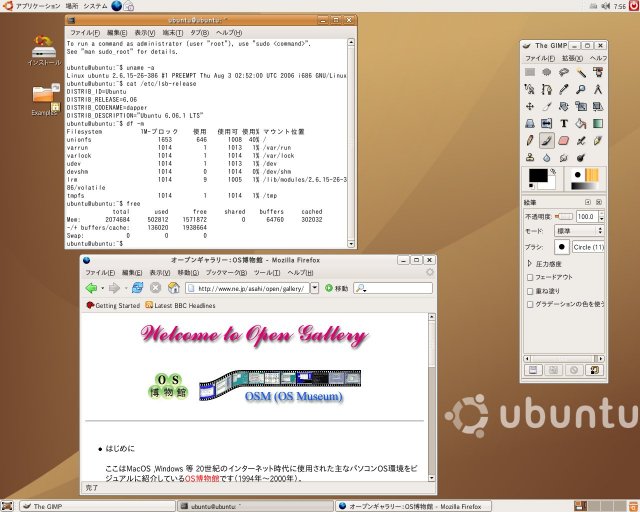The width and height of the screenshot is (640, 512).
Task: Choose the Free Select lasso tool
Action: coord(564,72)
